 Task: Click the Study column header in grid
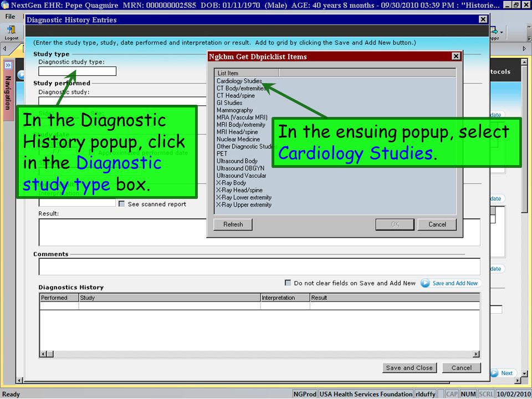(x=170, y=298)
